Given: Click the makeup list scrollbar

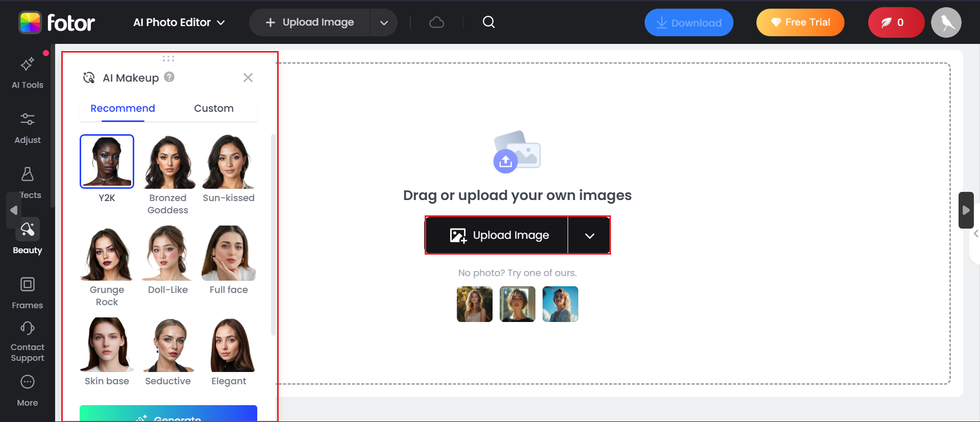Looking at the screenshot, I should click(x=273, y=235).
